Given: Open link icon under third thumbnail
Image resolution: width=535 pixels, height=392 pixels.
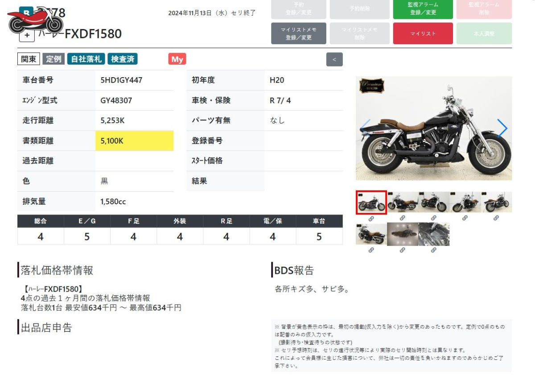Looking at the screenshot, I should (434, 218).
